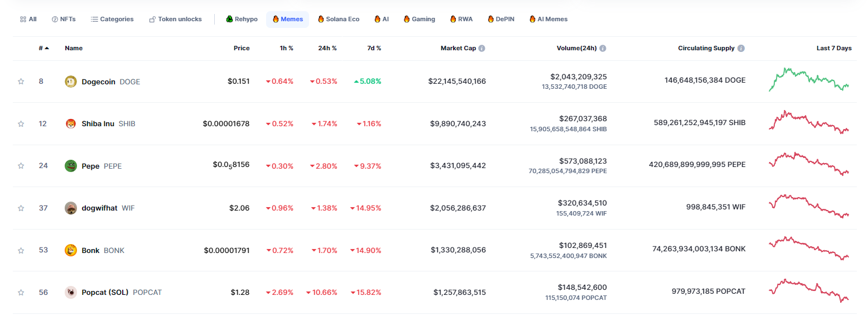
Task: Click the Pepe frog logo
Action: [x=71, y=166]
